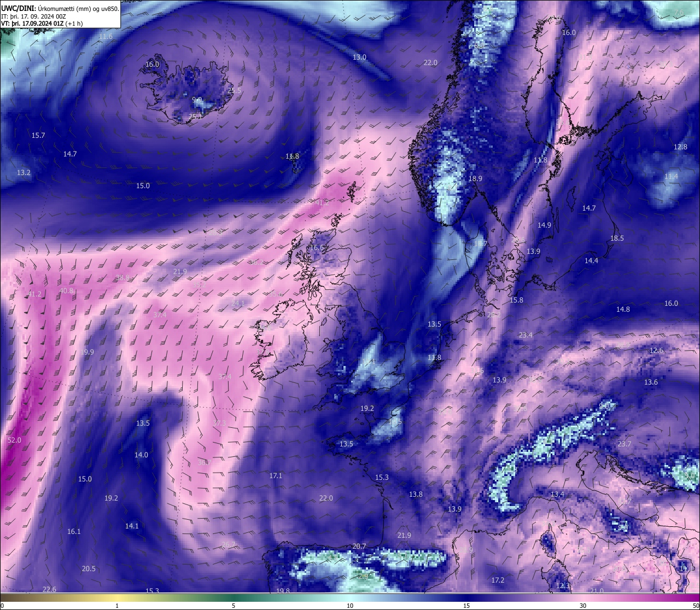The width and height of the screenshot is (700, 610).
Task: Click the 9.0 value over central Iceland
Action: 197,100
